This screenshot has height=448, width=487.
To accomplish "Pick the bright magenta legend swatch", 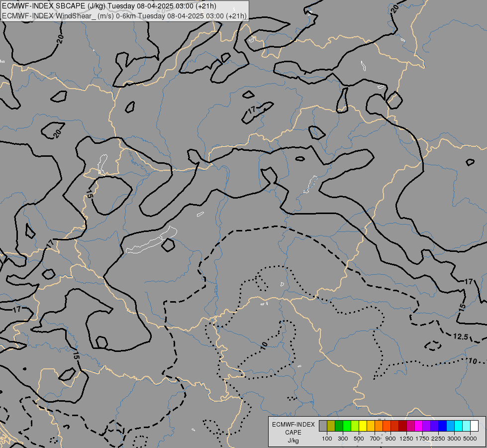I will [x=419, y=426].
